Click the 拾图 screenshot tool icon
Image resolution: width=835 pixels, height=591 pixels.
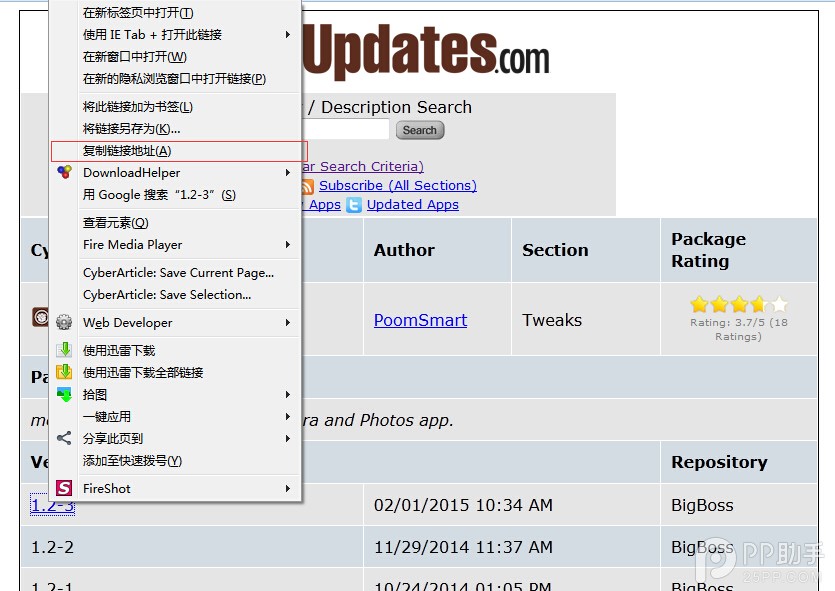pos(64,394)
